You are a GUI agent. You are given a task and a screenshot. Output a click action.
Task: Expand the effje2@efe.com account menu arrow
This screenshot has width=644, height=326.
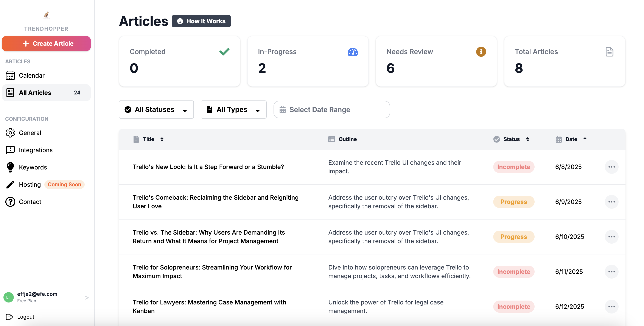(x=87, y=298)
